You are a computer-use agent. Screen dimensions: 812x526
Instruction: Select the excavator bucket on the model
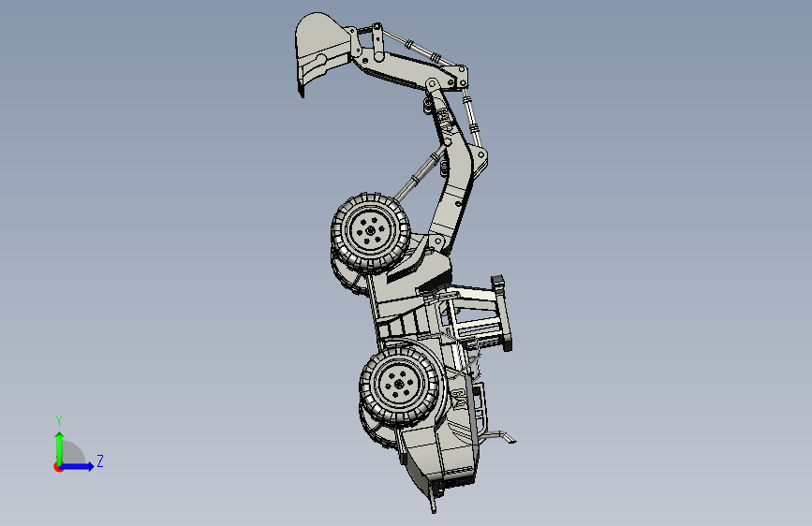pyautogui.click(x=321, y=51)
